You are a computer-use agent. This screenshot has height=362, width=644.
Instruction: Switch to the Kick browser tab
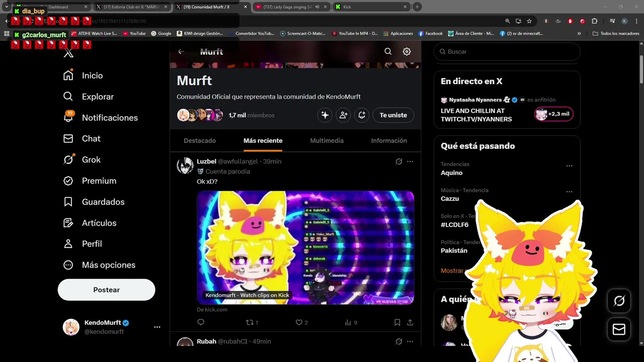pyautogui.click(x=371, y=7)
